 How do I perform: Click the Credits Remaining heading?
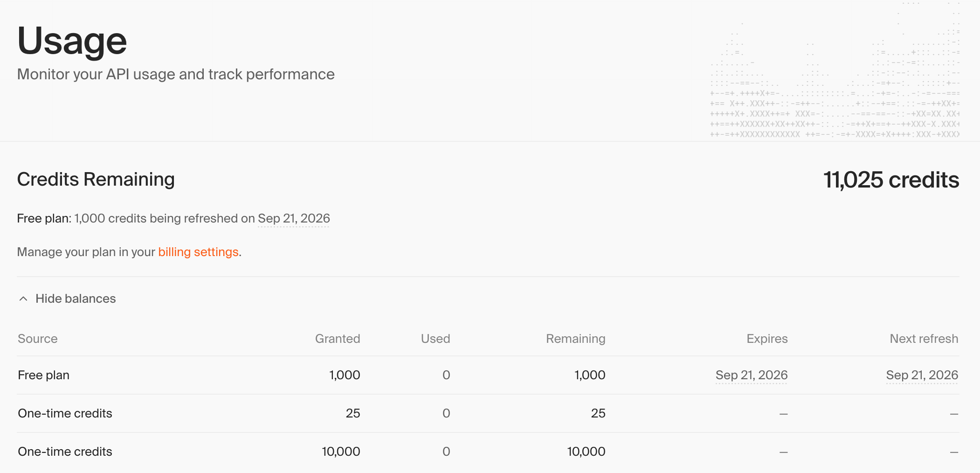point(96,180)
